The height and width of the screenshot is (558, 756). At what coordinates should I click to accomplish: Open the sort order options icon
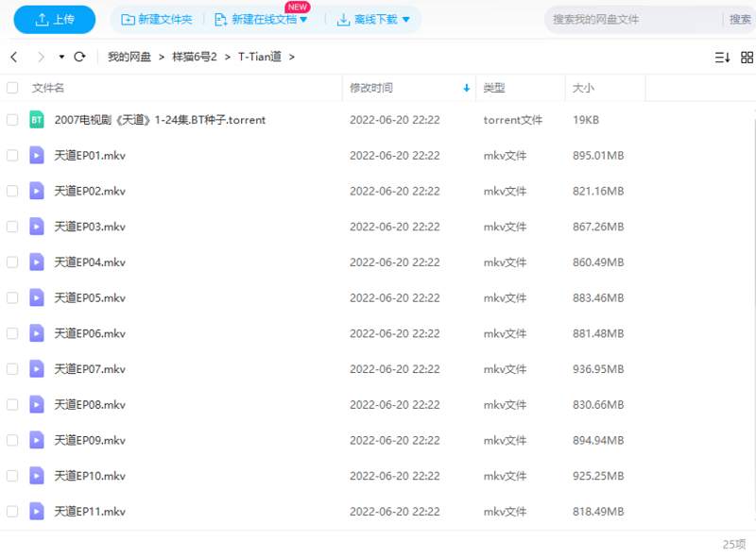coord(722,58)
